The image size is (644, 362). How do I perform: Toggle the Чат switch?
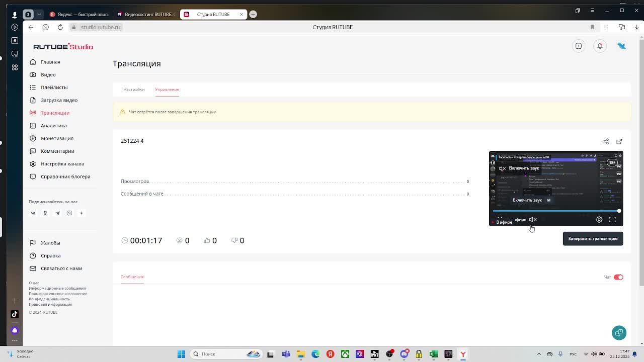(x=618, y=277)
